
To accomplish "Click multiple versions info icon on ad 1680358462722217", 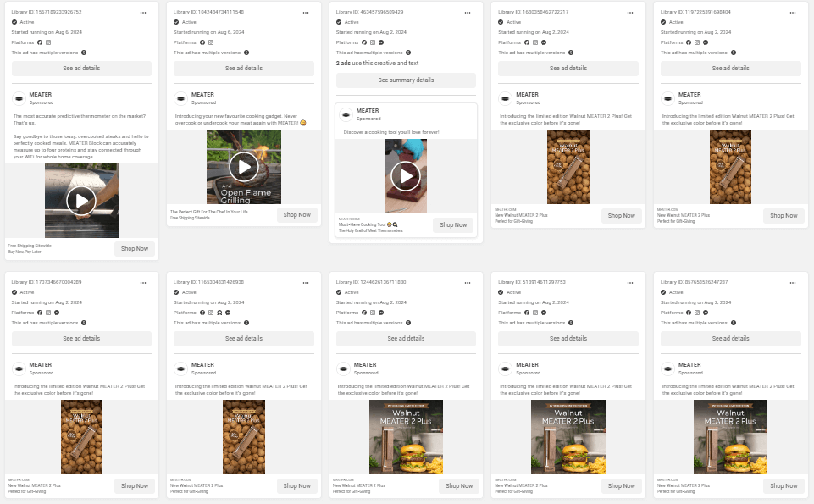I will coord(571,53).
